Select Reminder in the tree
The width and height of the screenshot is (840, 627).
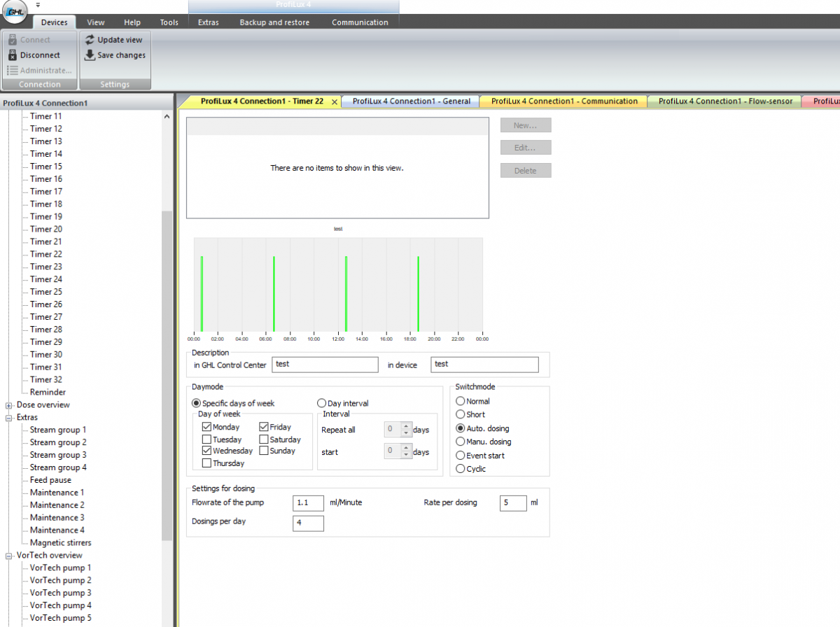[48, 393]
